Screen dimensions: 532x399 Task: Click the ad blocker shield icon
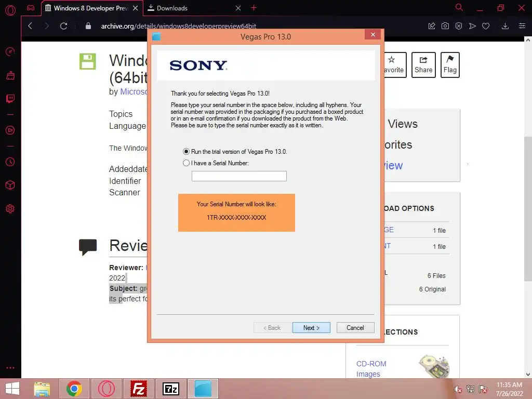click(459, 26)
